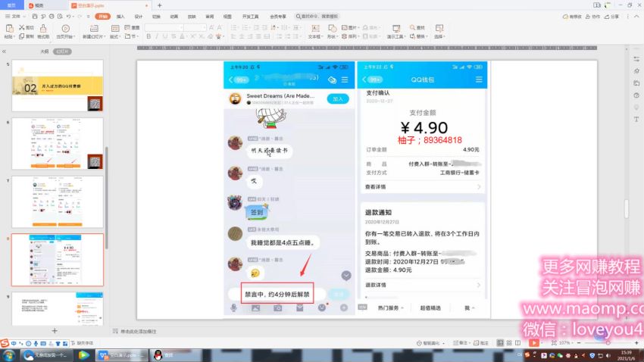644x362 pixels.
Task: Open the 会员专享 ribbon tab
Action: (x=277, y=17)
